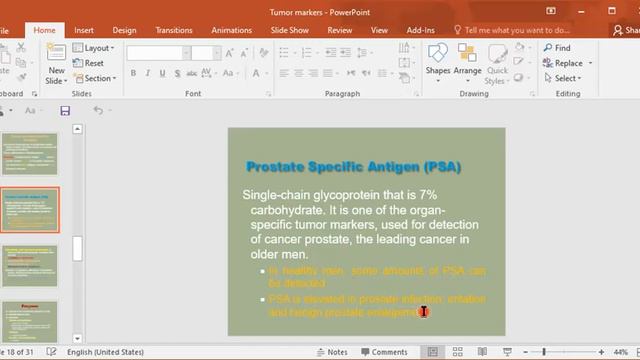The image size is (640, 360).
Task: Apply bulleted list
Action: 284,53
